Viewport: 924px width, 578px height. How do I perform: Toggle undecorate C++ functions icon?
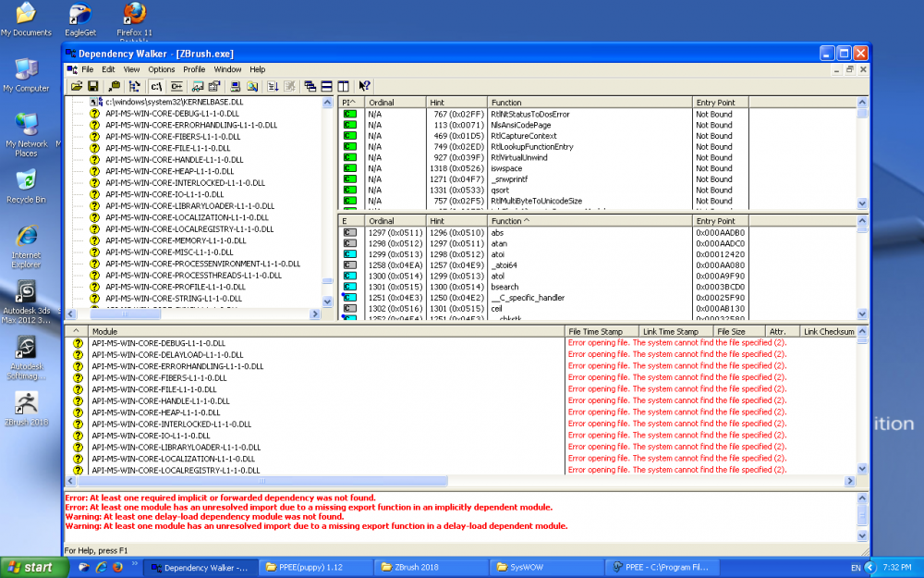[x=176, y=86]
